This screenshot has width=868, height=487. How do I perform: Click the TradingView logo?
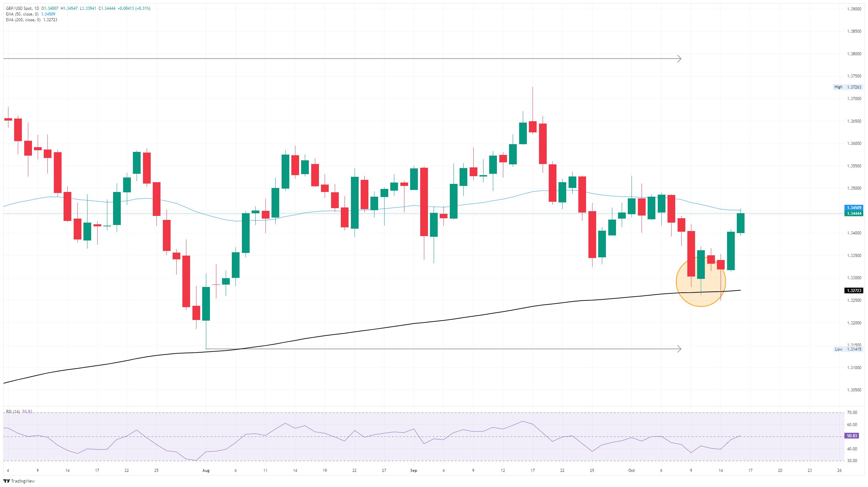(x=19, y=481)
